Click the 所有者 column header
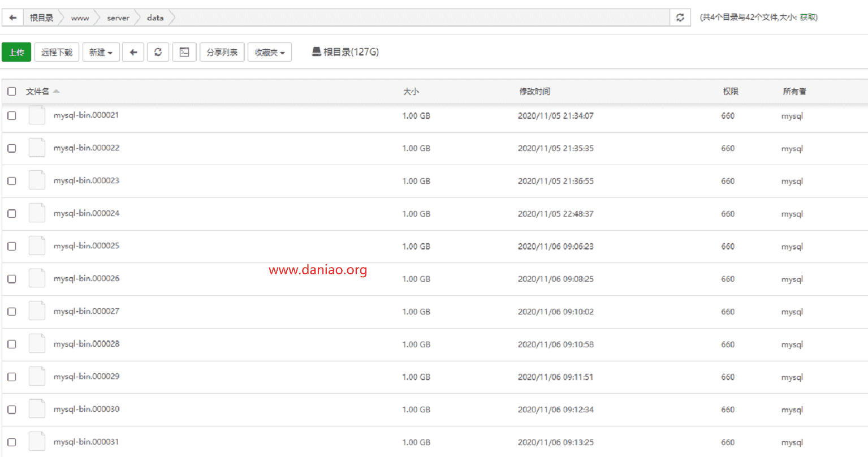Screen dimensions: 868x457 coord(794,91)
